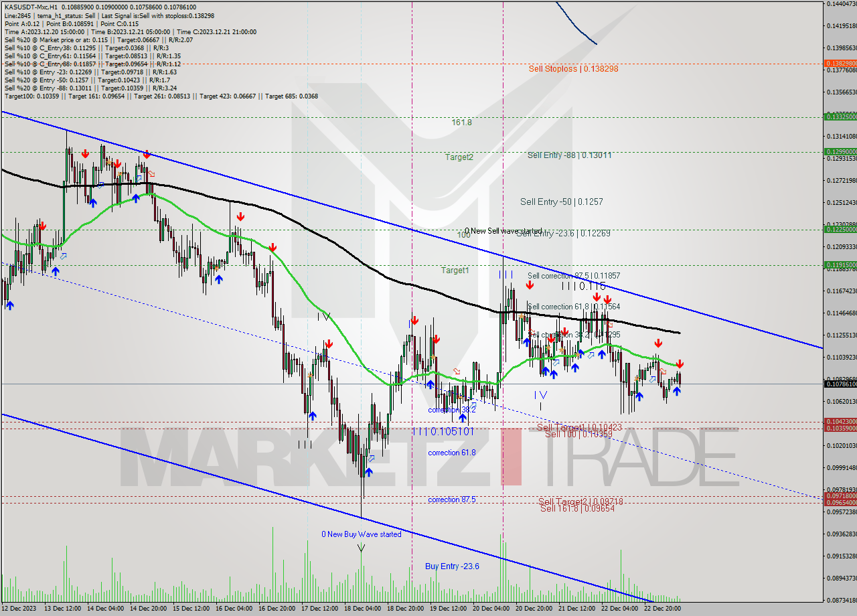The image size is (857, 616).
Task: Click 'Sell correction 87.5 | 0.11857' label
Action: tap(574, 276)
